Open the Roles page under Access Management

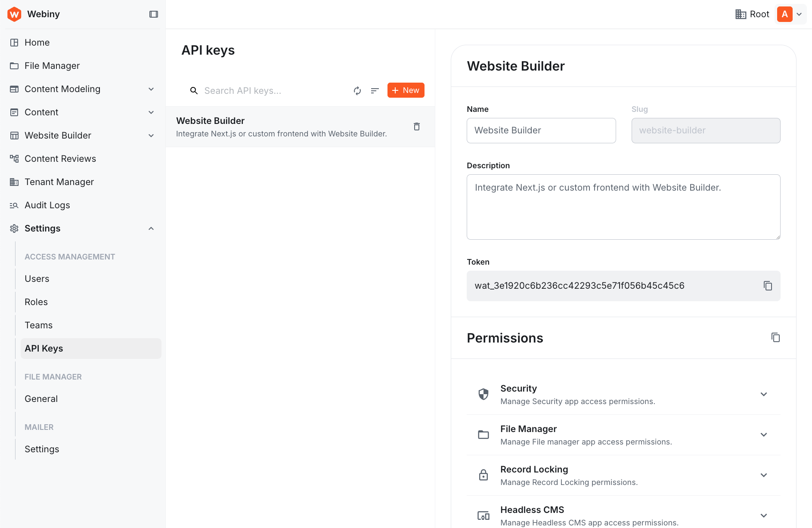(36, 302)
